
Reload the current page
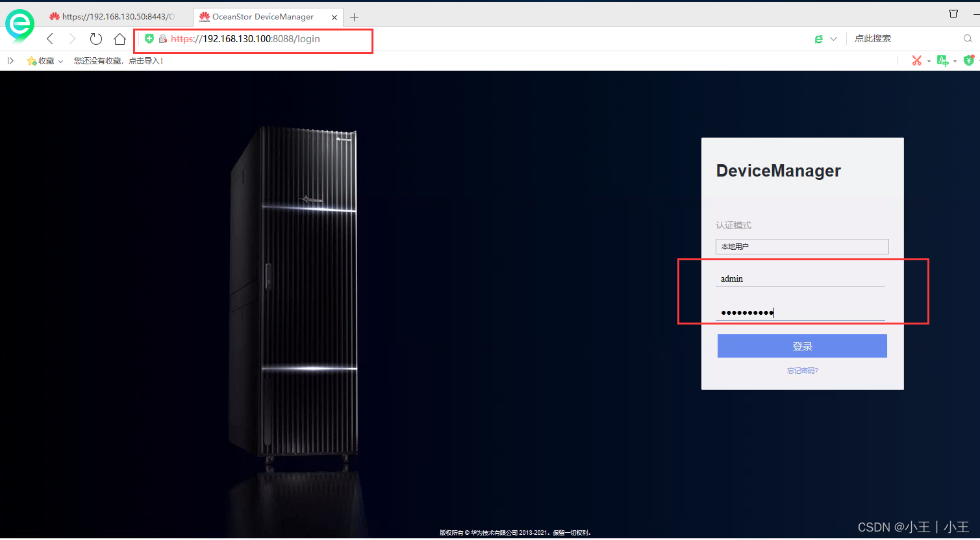click(x=96, y=39)
